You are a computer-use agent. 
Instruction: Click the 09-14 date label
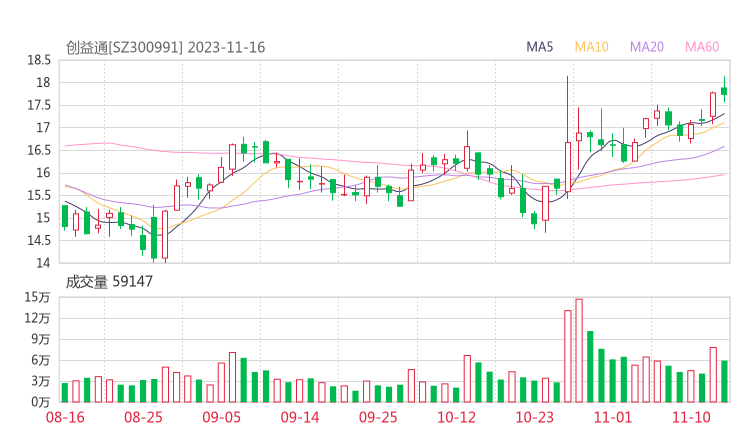[x=299, y=416]
